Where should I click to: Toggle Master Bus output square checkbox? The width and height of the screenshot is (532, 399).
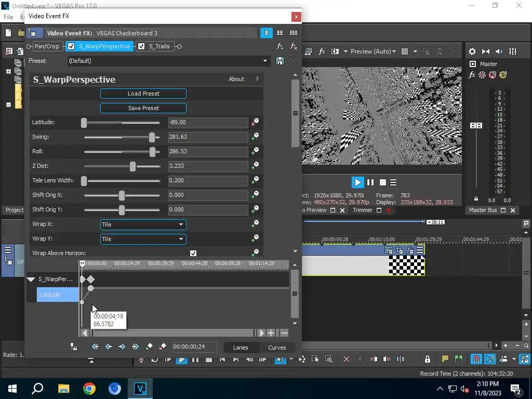coord(473,64)
